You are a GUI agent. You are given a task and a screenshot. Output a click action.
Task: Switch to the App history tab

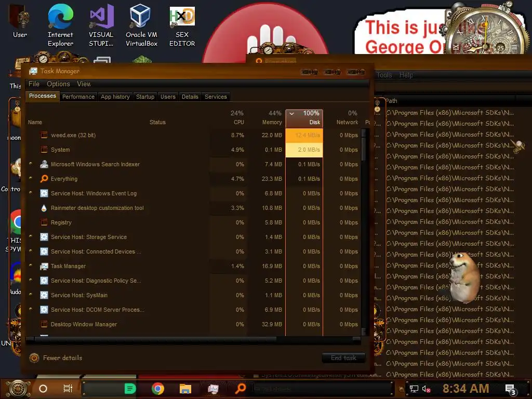[x=115, y=97]
